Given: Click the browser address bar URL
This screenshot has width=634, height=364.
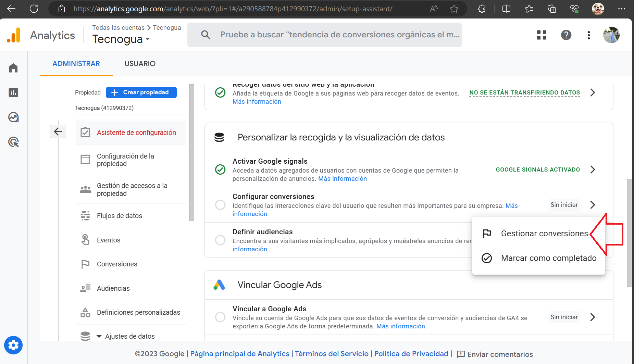Looking at the screenshot, I should [x=233, y=9].
